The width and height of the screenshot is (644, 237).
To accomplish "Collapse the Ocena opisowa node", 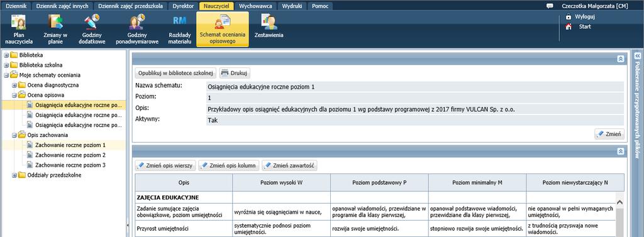I will [14, 95].
